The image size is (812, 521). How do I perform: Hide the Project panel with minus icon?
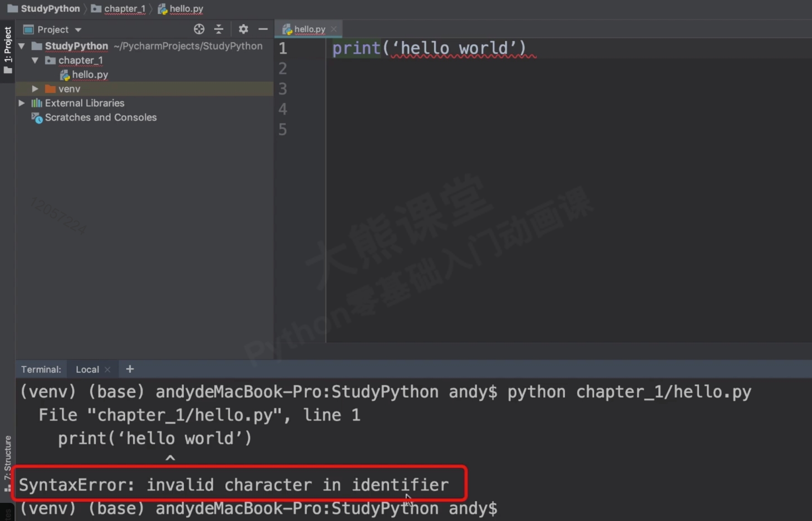(263, 29)
